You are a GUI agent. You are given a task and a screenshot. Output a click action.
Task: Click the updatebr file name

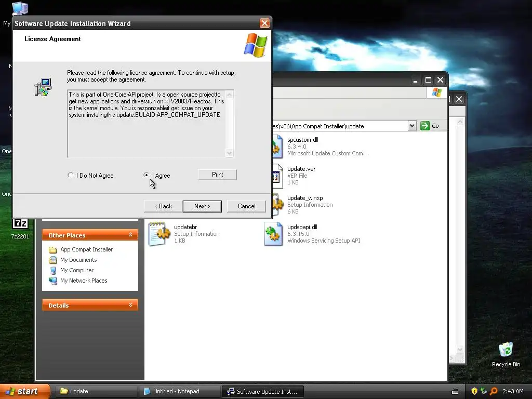pos(185,227)
